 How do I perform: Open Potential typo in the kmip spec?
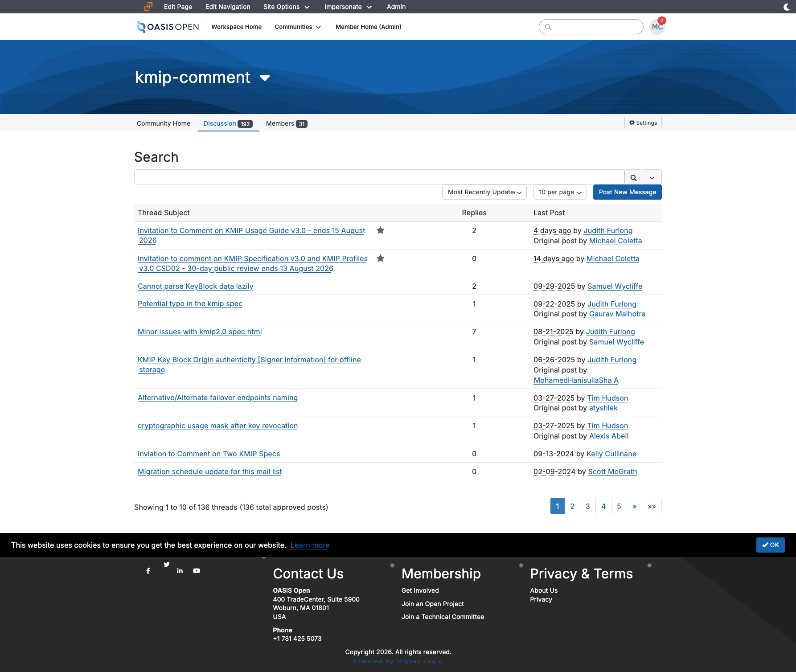[190, 303]
